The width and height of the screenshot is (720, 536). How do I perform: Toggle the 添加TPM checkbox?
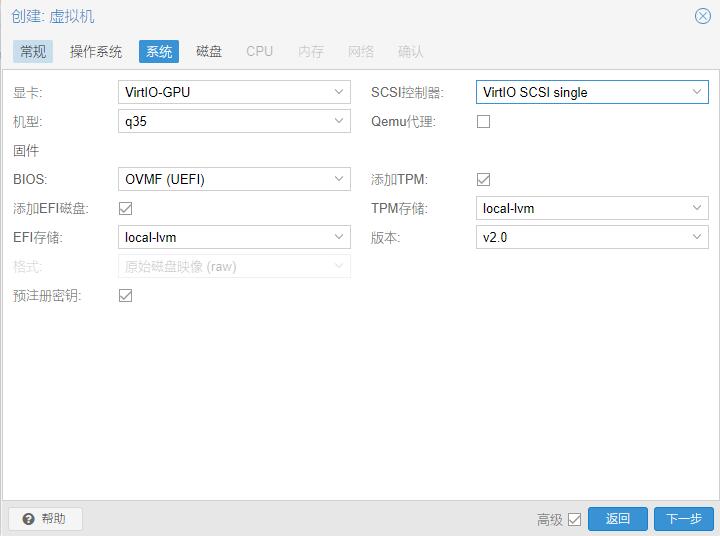(484, 179)
